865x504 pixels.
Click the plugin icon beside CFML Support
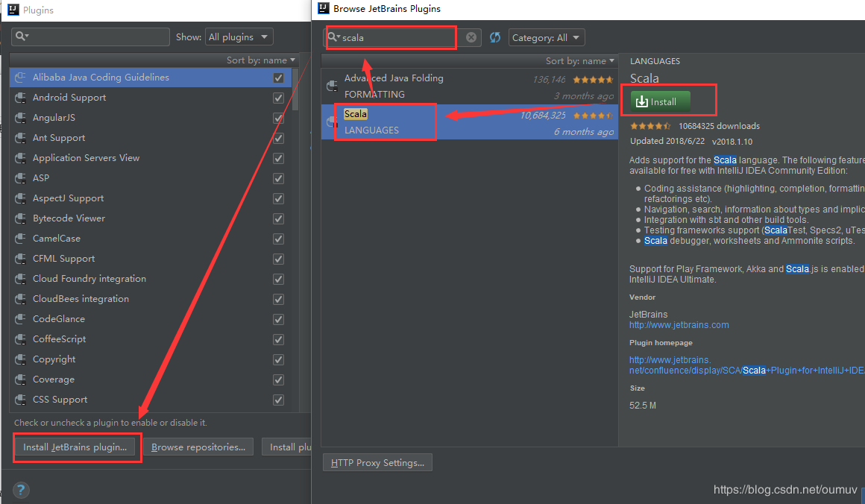[20, 259]
